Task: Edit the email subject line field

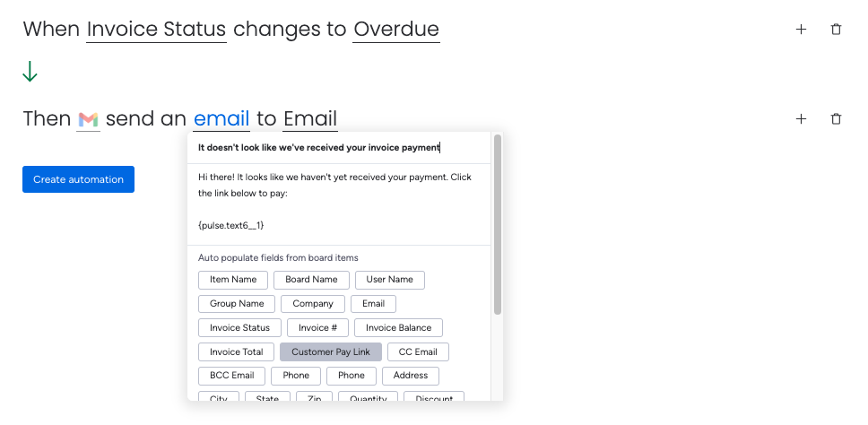Action: click(x=339, y=148)
